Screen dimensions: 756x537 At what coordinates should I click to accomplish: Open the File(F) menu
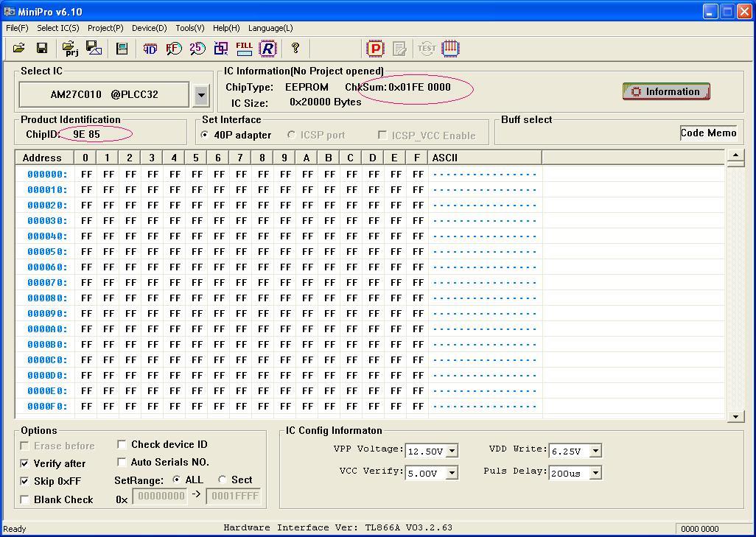click(x=17, y=28)
